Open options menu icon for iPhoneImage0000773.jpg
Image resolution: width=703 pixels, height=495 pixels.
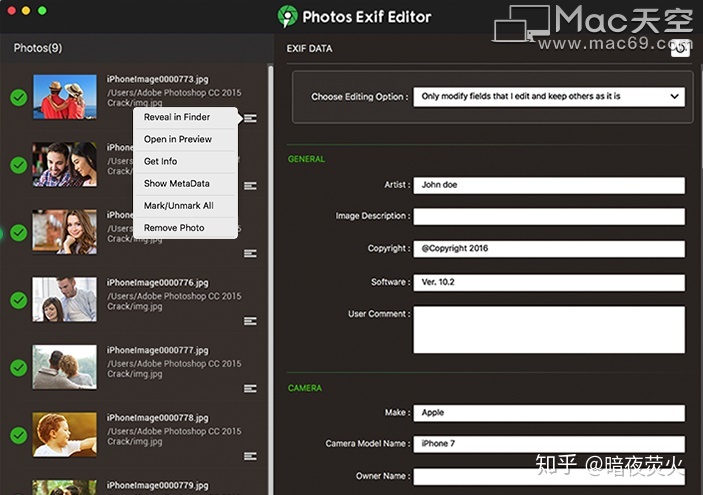coord(250,118)
